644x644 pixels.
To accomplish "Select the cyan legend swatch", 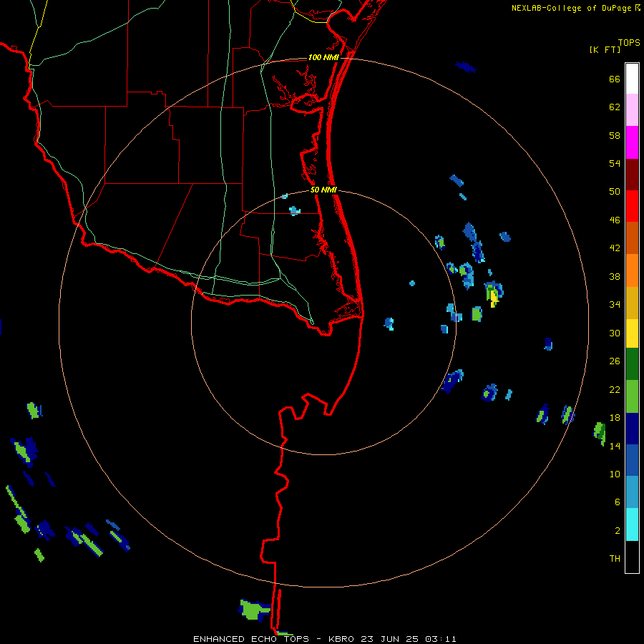I will click(x=632, y=525).
